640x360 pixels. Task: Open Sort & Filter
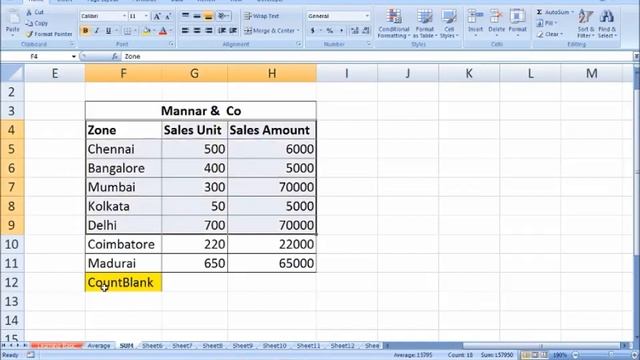[x=586, y=24]
